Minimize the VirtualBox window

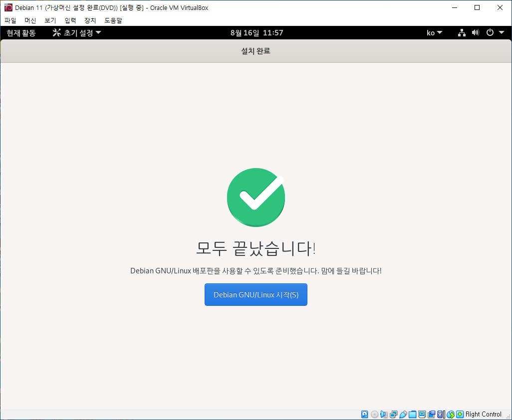[x=455, y=7]
